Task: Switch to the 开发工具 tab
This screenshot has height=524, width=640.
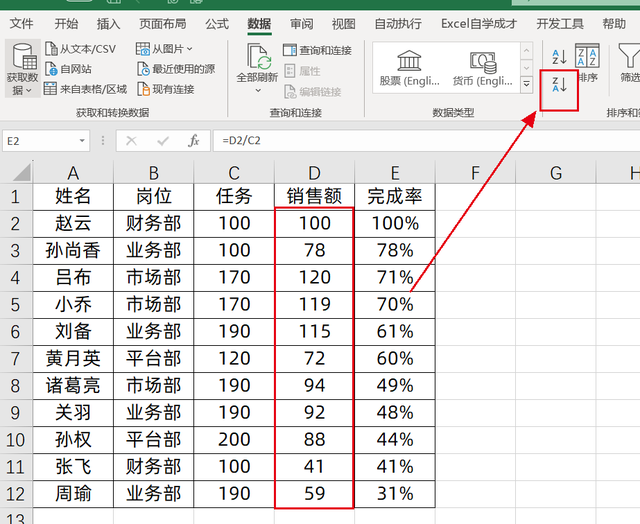Action: (560, 24)
